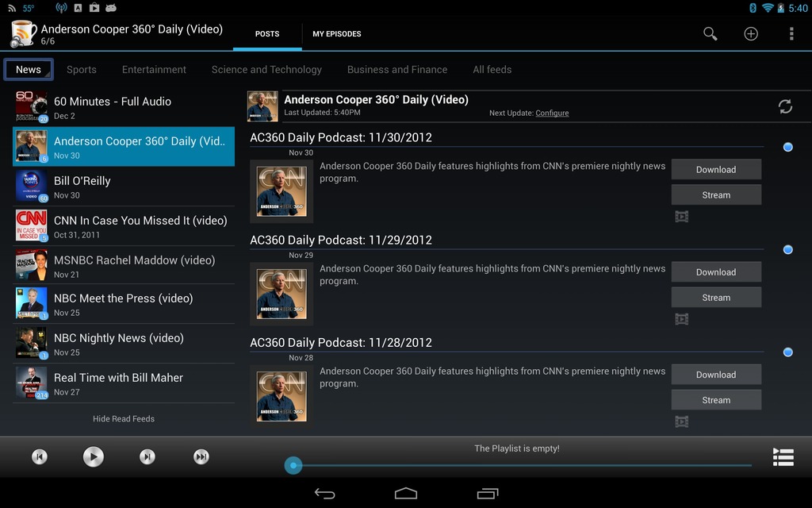Select the Business and Finance category

pos(397,70)
